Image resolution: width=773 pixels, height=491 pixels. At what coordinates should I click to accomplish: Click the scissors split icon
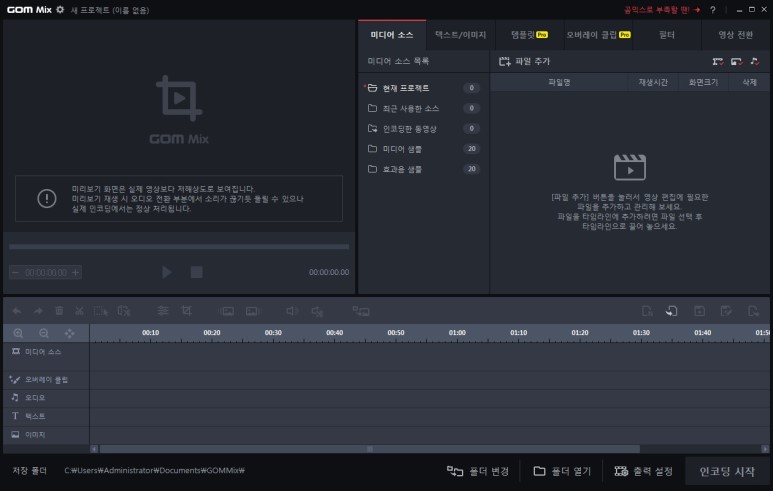coord(79,311)
